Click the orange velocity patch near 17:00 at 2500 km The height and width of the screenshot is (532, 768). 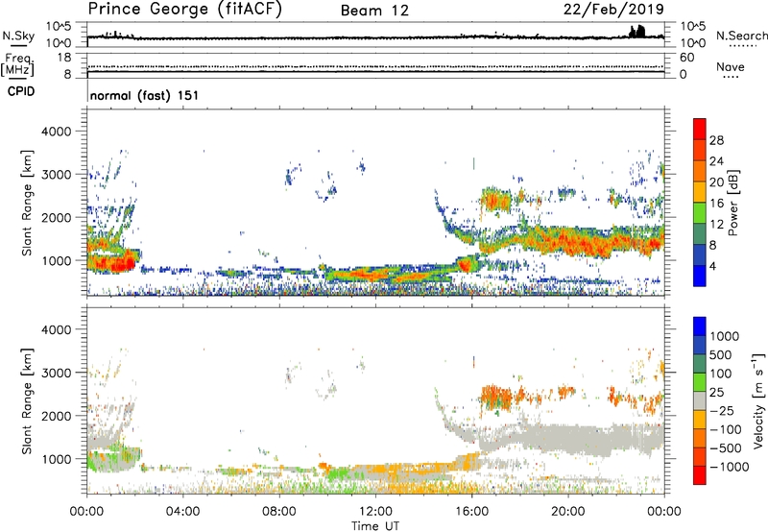(494, 395)
